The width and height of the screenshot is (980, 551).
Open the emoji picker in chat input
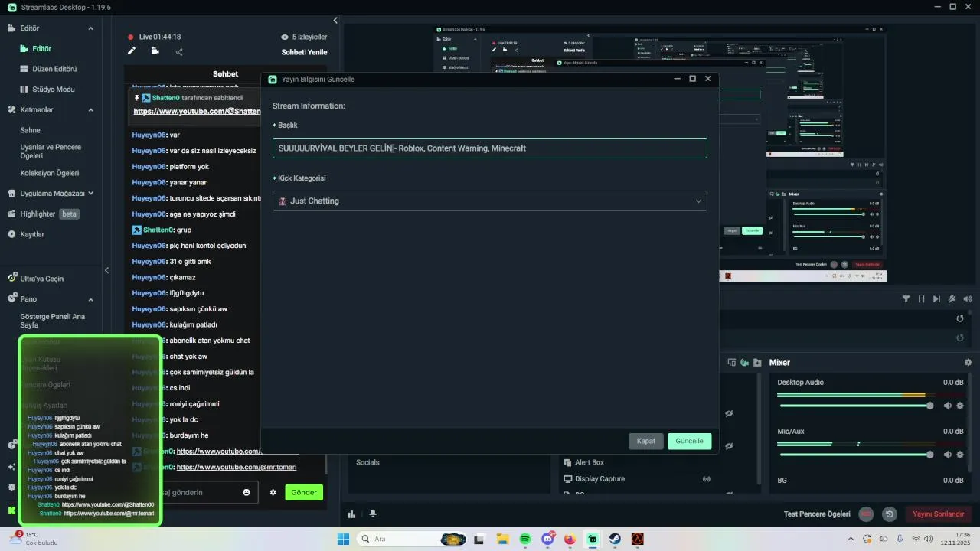coord(247,492)
